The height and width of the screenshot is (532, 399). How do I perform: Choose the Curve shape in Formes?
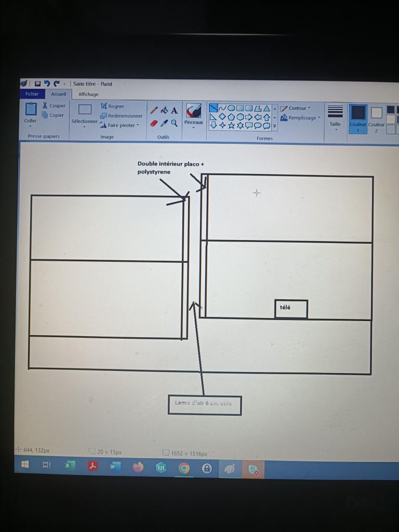tap(222, 108)
